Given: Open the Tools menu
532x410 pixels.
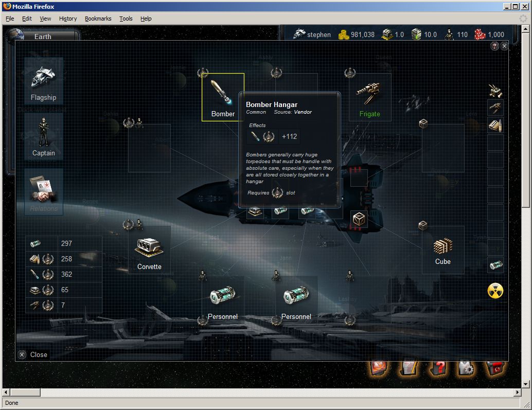Looking at the screenshot, I should point(126,19).
